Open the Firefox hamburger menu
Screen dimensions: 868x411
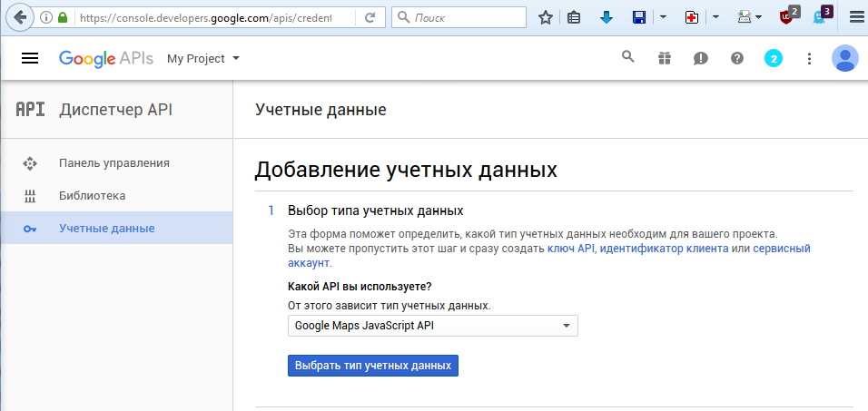click(x=856, y=18)
